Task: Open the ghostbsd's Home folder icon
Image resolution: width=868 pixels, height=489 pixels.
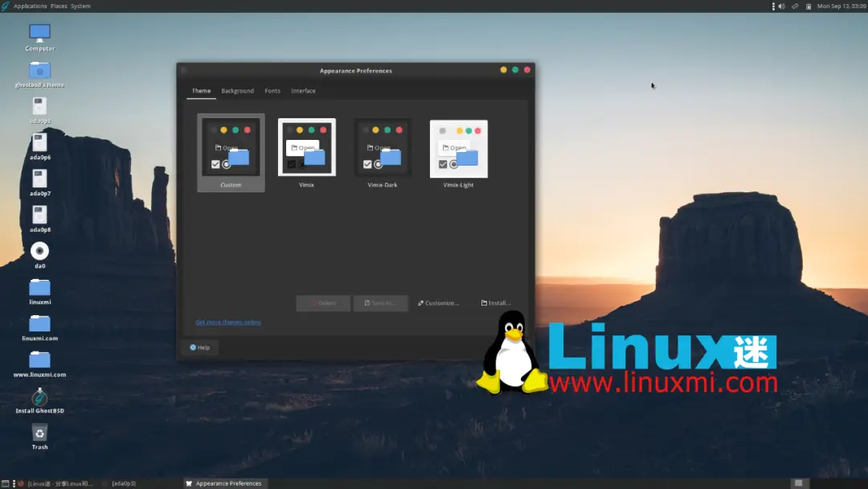Action: (39, 71)
